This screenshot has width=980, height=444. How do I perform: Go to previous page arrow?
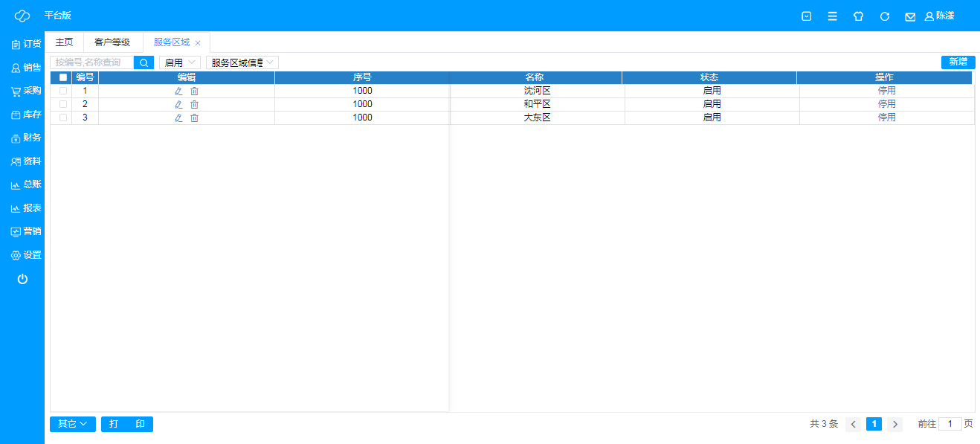(x=854, y=424)
